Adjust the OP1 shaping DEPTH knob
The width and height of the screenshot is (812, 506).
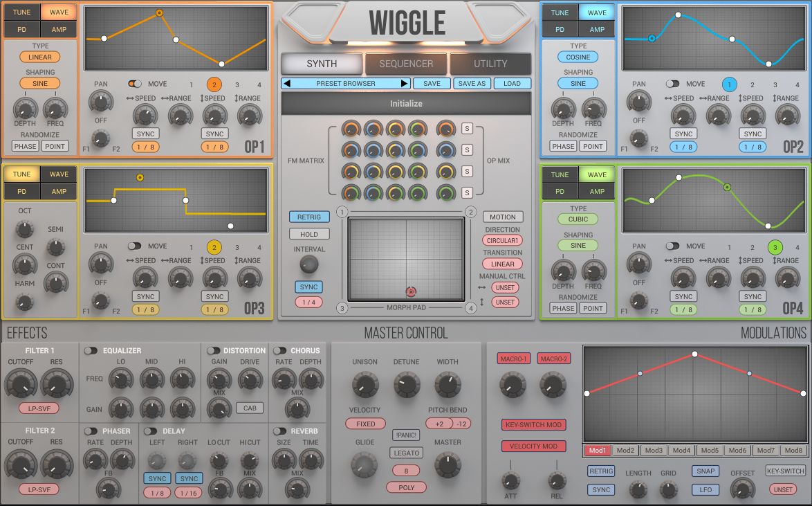click(25, 109)
